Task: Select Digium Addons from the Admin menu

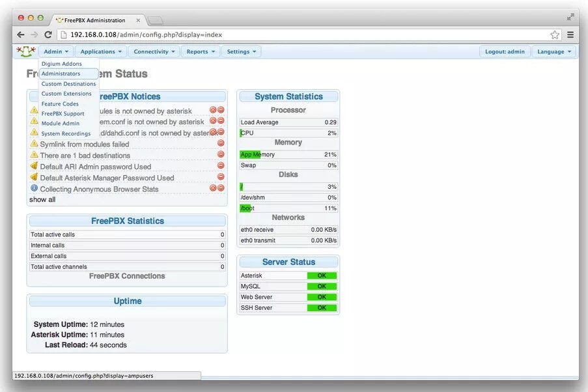Action: (61, 64)
